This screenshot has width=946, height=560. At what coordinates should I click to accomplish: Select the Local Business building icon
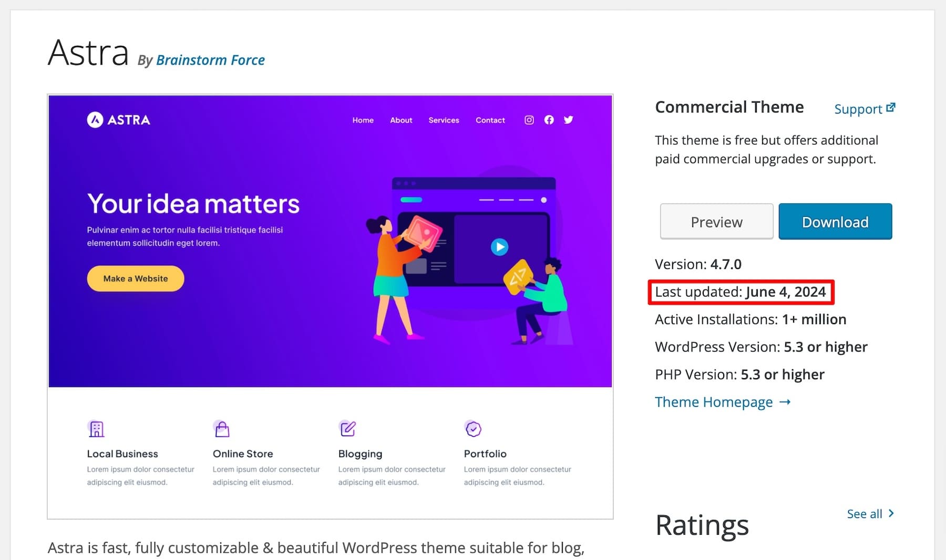96,429
